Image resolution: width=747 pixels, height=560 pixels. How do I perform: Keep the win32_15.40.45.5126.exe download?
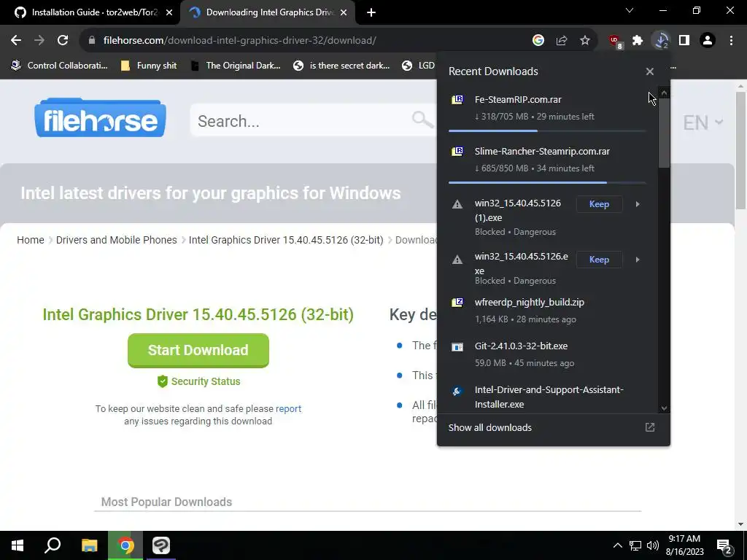coord(599,260)
